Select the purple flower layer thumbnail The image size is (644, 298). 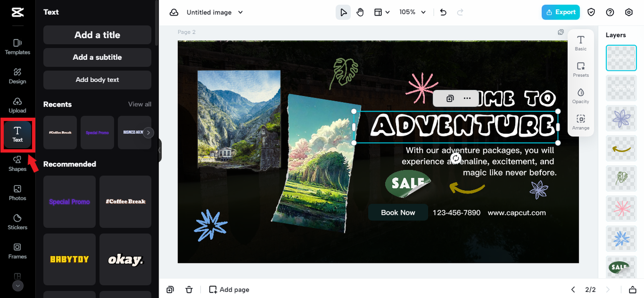click(621, 118)
